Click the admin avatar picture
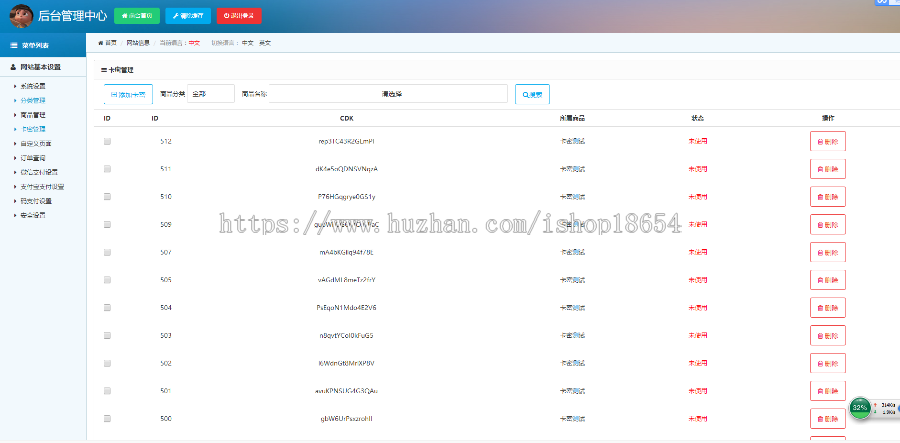The height and width of the screenshot is (443, 900). [x=21, y=16]
